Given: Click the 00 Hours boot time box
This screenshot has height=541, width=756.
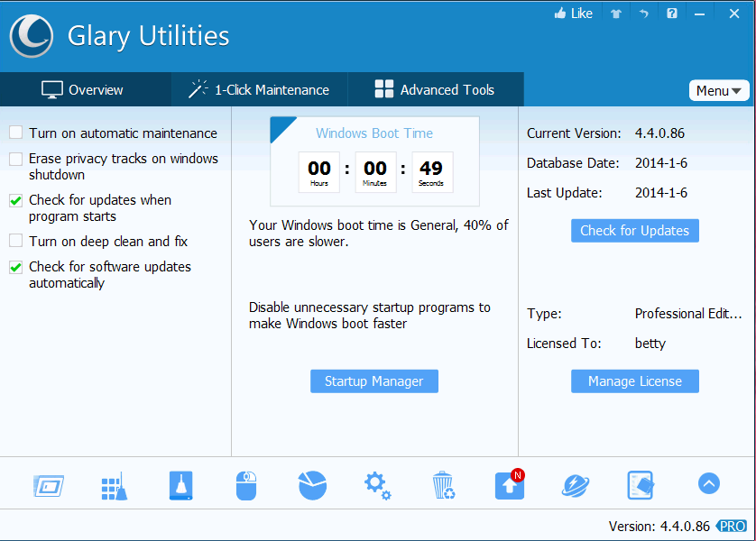Looking at the screenshot, I should (319, 172).
